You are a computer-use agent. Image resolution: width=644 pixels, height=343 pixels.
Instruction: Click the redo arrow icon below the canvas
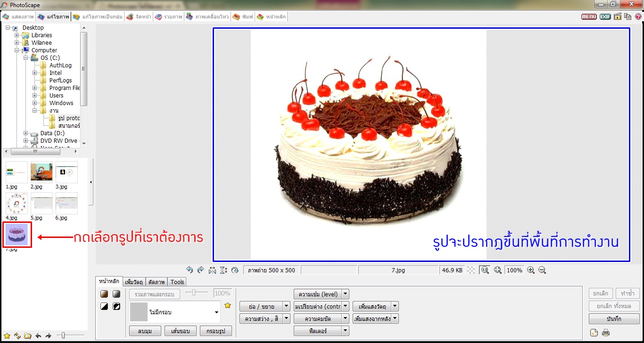[x=201, y=270]
